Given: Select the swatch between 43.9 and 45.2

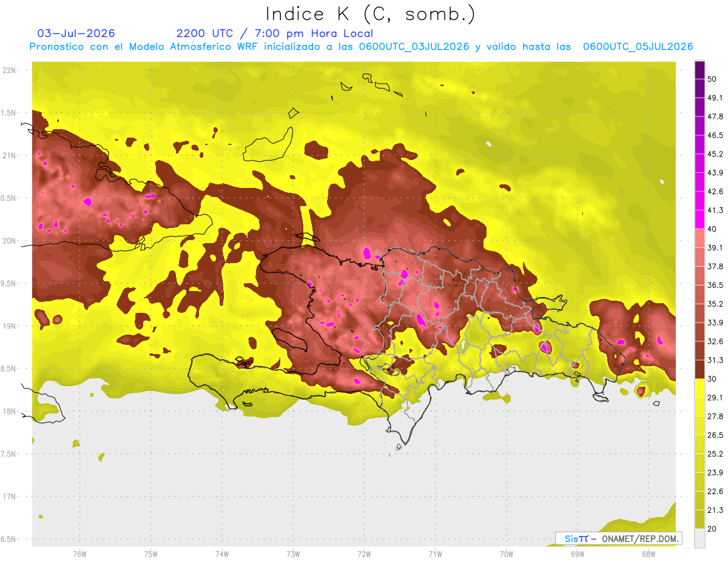Looking at the screenshot, I should pos(699,163).
